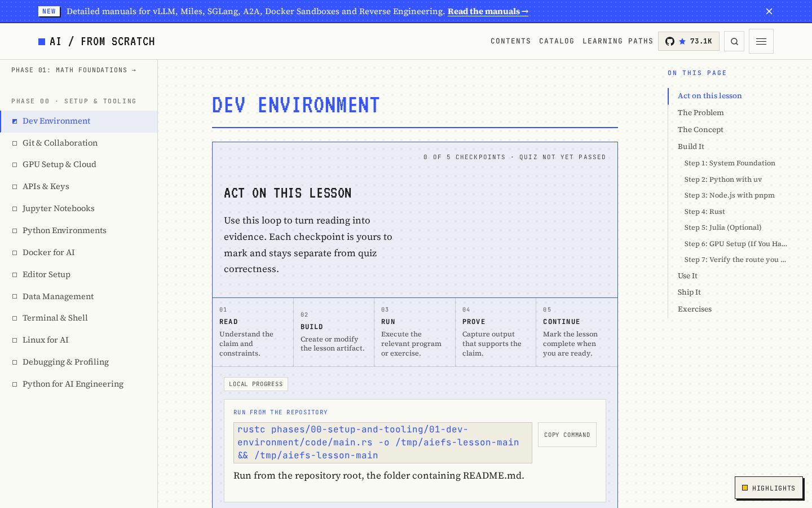The width and height of the screenshot is (812, 508).
Task: Click the Copy Command button
Action: tap(567, 435)
